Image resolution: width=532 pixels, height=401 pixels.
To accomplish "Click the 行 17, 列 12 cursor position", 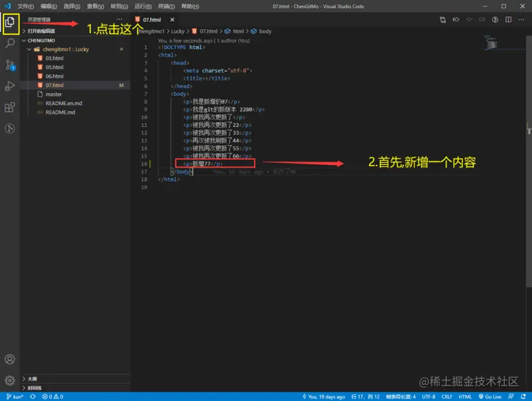I will (365, 396).
